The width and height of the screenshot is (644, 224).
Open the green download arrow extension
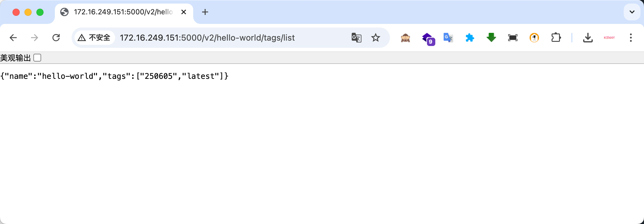pyautogui.click(x=491, y=38)
